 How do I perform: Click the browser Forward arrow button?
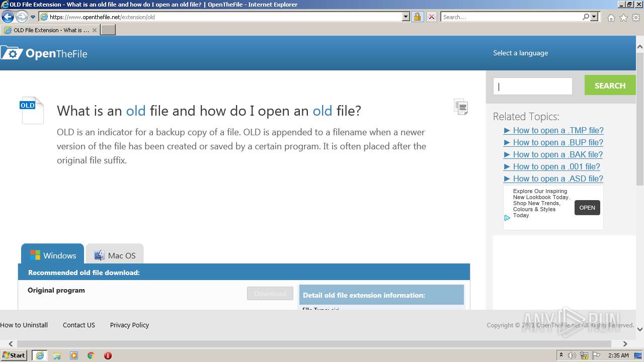[22, 17]
